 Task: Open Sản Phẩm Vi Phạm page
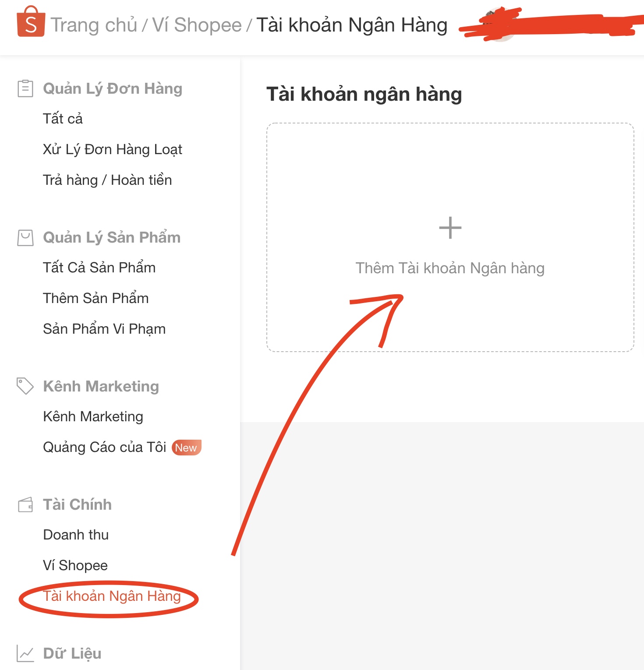click(104, 329)
